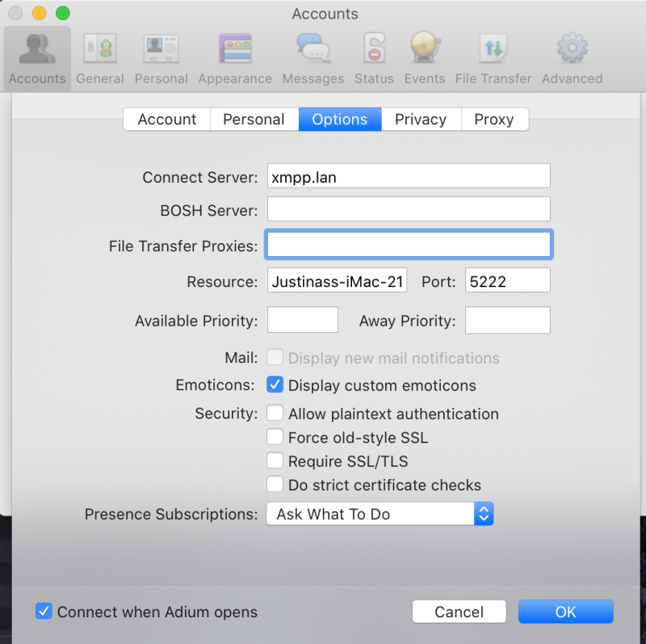
Task: Focus the File Transfer Proxies field
Action: 409,245
